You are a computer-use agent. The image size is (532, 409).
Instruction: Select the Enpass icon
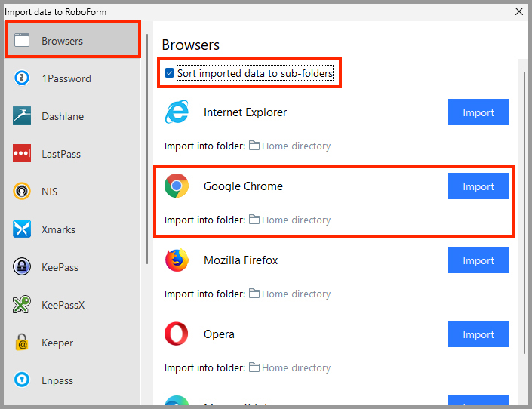[23, 380]
